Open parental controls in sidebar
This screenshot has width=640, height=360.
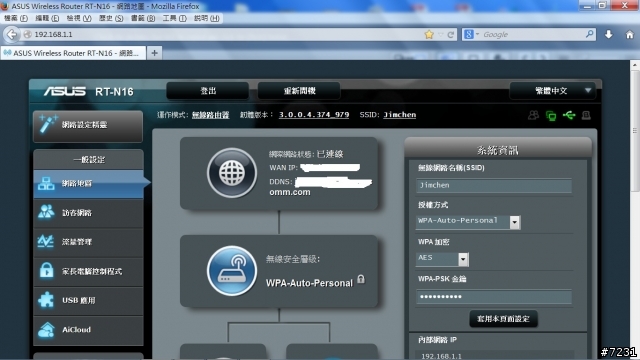tap(88, 271)
